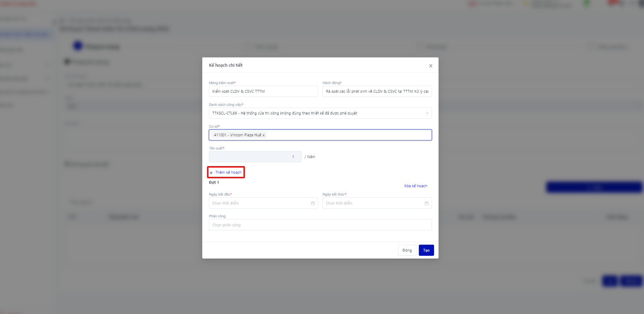
Task: Click the selected TTKSCL-CTL66 job value
Action: pos(285,113)
